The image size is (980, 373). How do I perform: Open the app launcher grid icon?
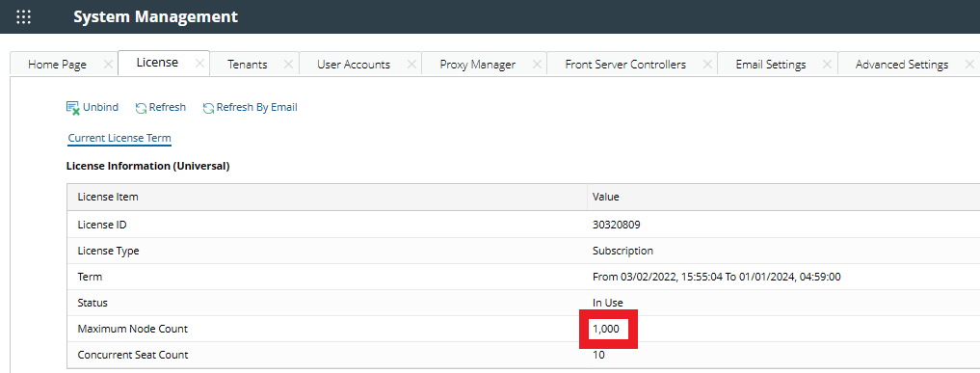pyautogui.click(x=23, y=17)
